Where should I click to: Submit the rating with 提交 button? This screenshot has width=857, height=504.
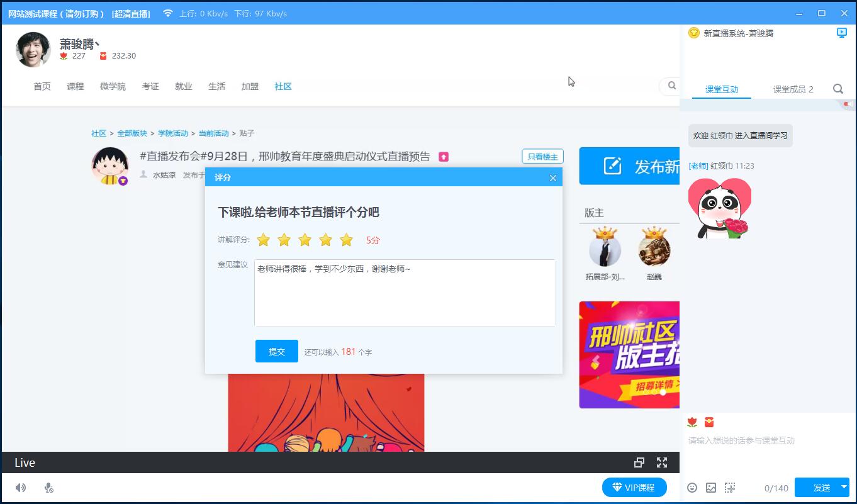click(x=276, y=352)
